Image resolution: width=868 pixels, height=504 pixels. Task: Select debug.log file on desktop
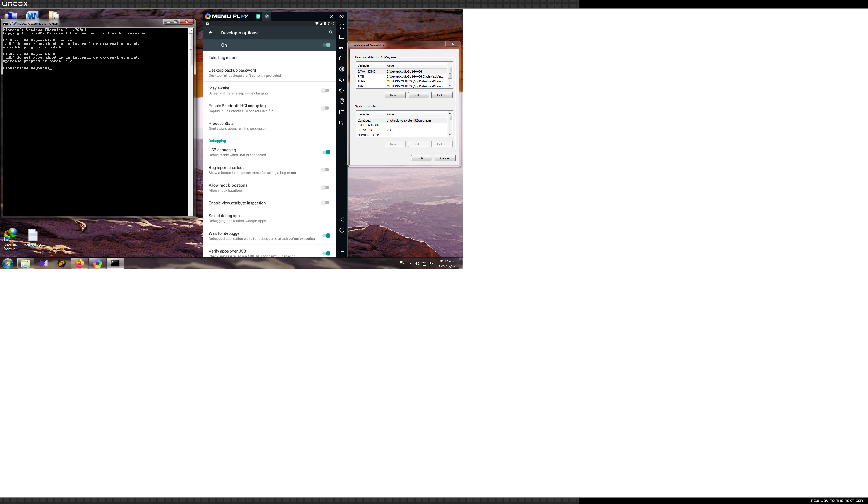[33, 238]
